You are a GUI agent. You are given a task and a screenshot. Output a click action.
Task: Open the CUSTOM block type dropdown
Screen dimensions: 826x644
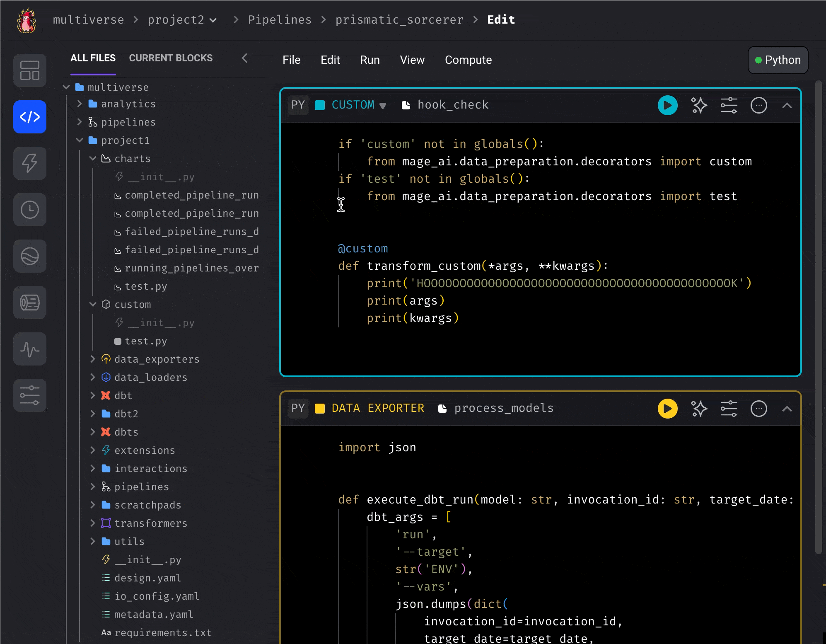pos(383,106)
